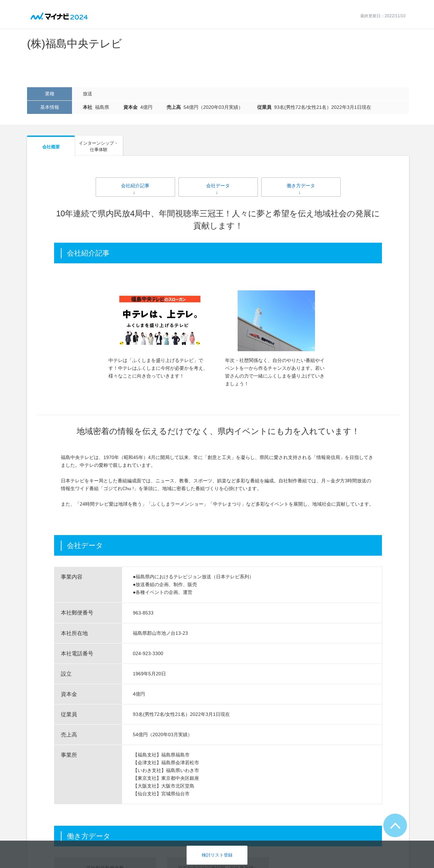434x868 pixels.
Task: Jump to 働き方データ anchor button
Action: coord(301,187)
